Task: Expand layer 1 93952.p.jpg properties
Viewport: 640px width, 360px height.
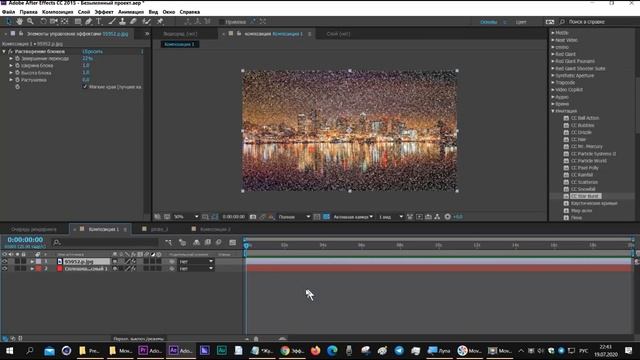Action: tap(32, 261)
